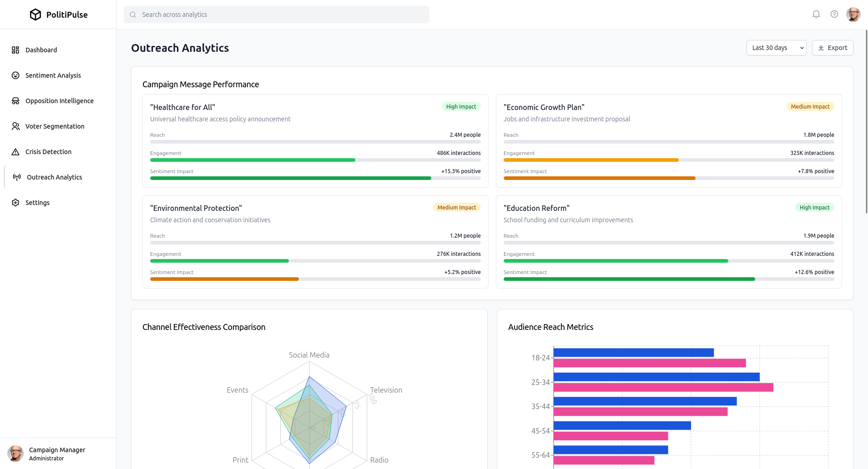Click the PolitiPulse cube logo icon

(35, 15)
